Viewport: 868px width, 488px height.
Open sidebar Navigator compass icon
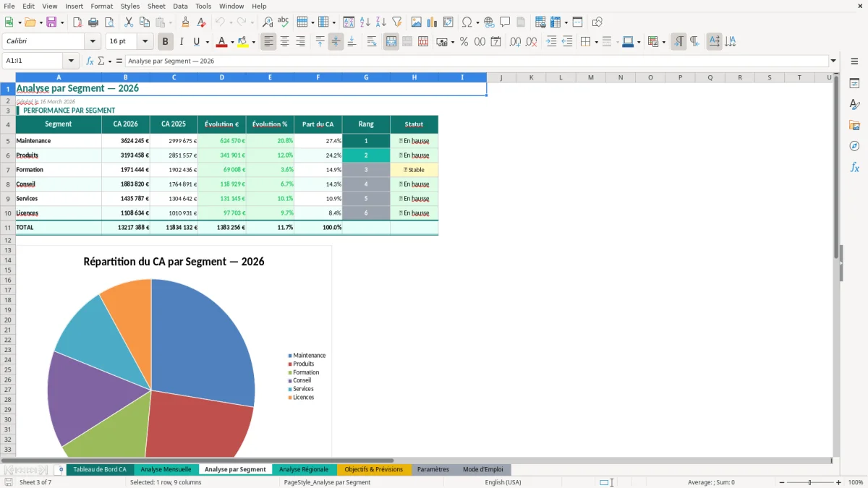click(854, 146)
